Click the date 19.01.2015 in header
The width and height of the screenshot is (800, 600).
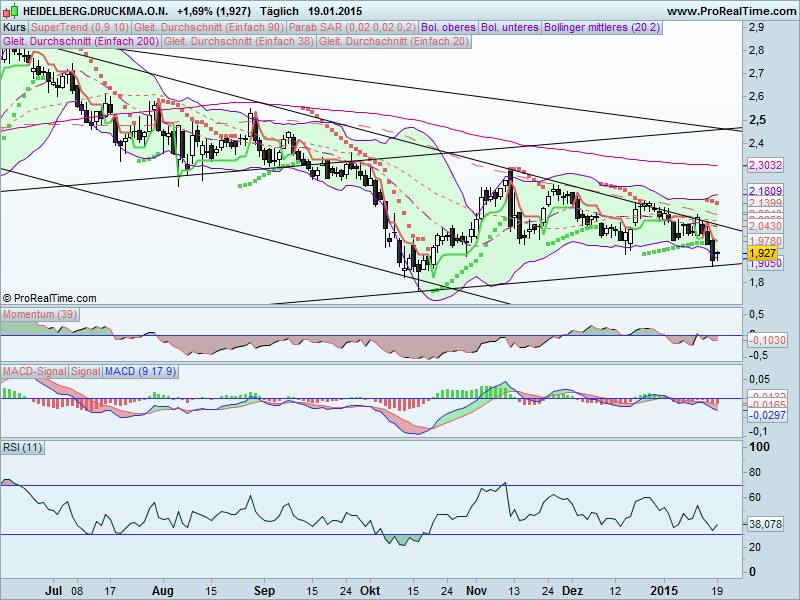(335, 11)
